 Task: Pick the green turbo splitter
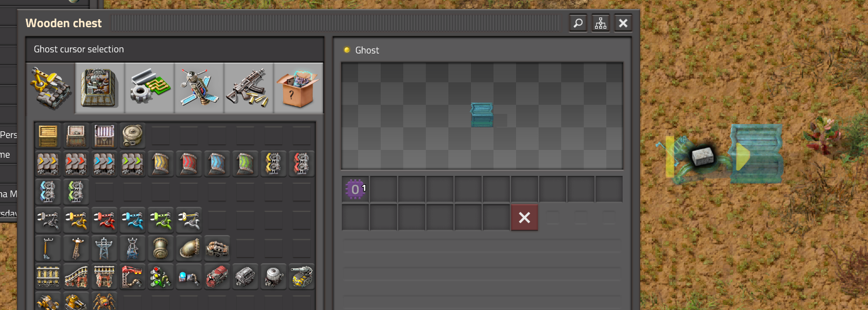(76, 192)
